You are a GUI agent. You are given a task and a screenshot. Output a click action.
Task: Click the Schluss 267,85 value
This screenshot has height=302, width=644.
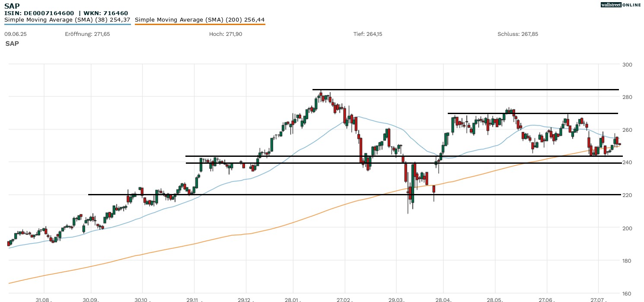point(518,34)
